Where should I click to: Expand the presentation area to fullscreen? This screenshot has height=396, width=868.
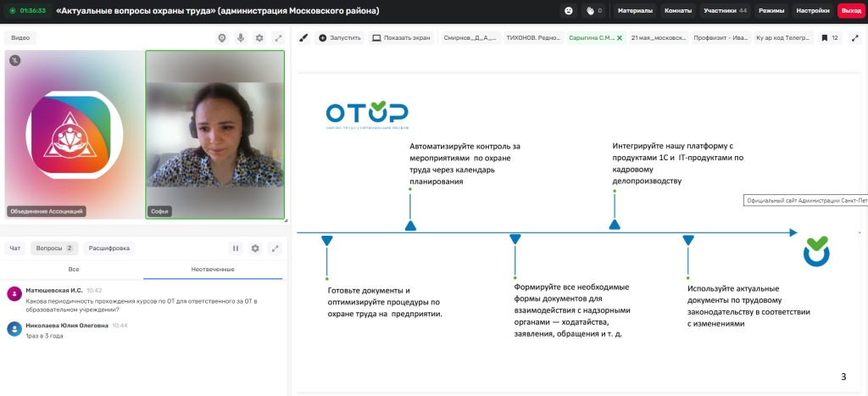(x=858, y=38)
